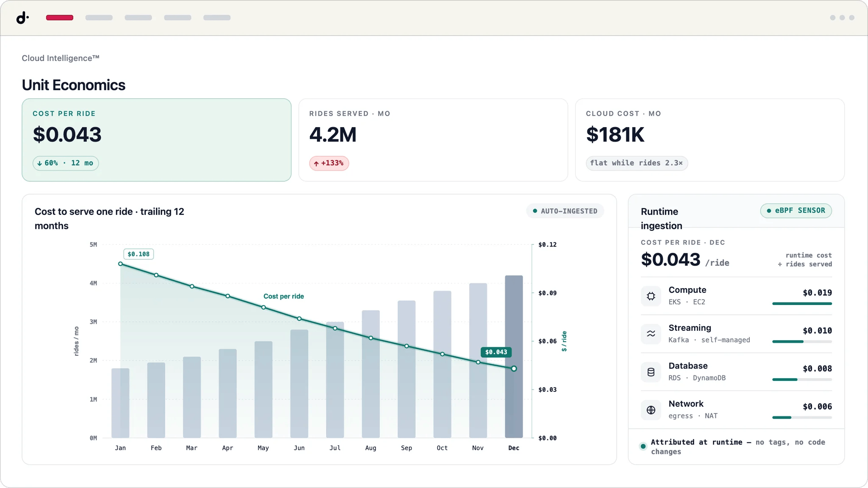Screen dimensions: 868x488
Task: Click the 5M y-axis label
Action: tap(93, 245)
